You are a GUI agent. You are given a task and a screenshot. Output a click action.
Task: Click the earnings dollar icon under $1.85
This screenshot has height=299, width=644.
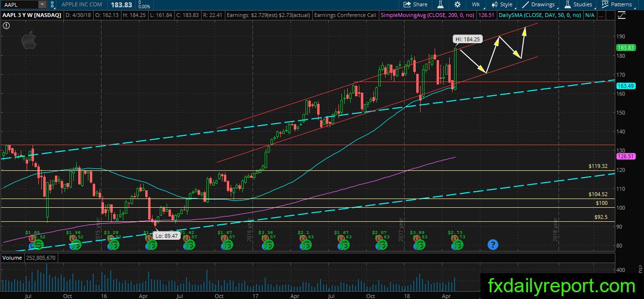tap(37, 245)
